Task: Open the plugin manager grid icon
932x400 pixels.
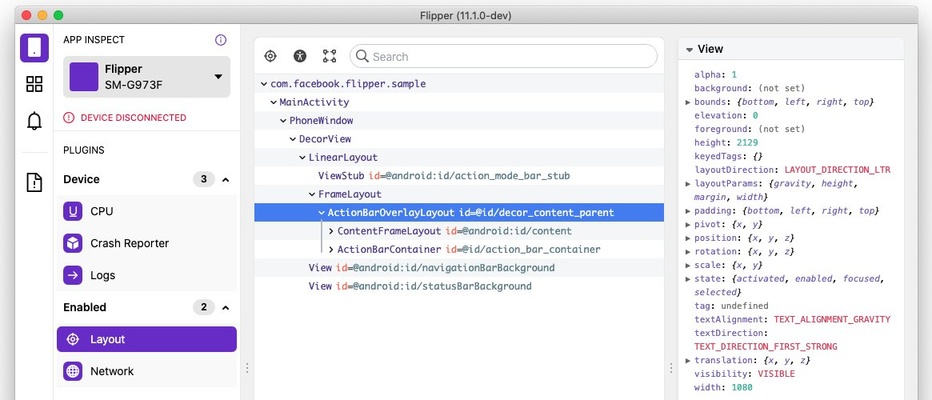Action: point(34,84)
